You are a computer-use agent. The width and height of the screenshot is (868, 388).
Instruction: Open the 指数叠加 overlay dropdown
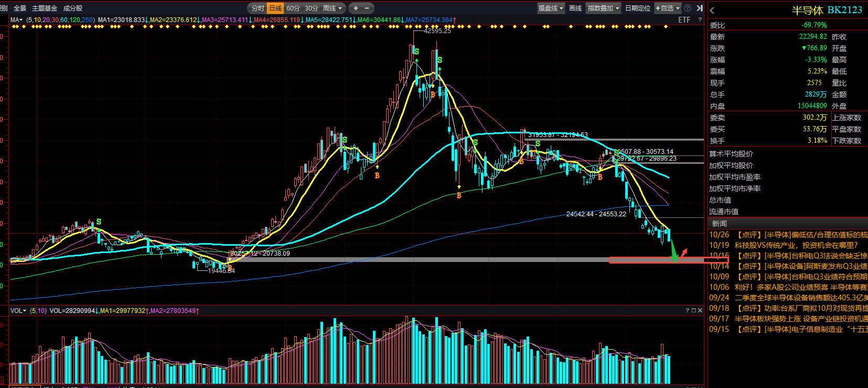(x=603, y=8)
